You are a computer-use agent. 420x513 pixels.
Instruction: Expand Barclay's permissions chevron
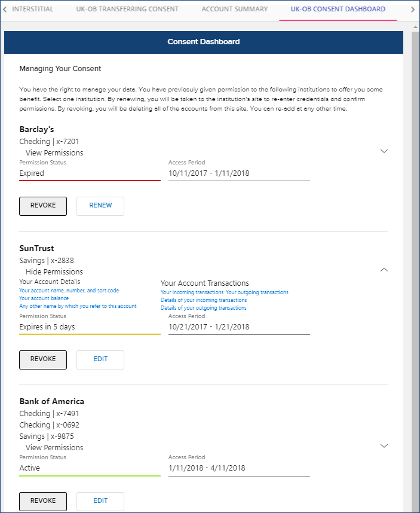point(384,151)
